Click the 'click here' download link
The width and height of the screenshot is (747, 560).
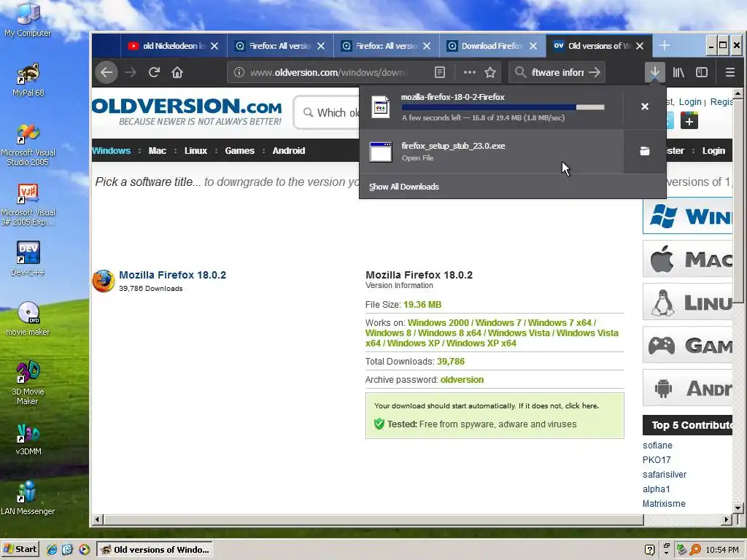[581, 405]
